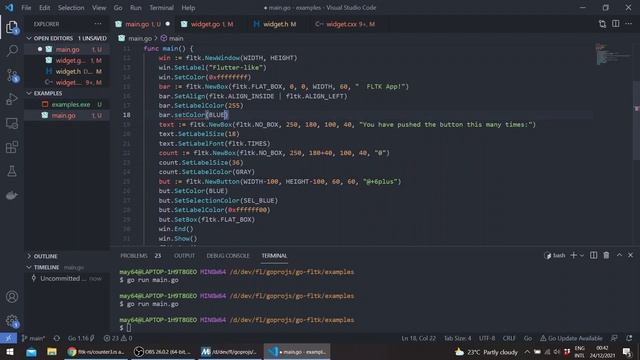The height and width of the screenshot is (360, 640).
Task: Show hidden system tray icons chevron
Action: (x=527, y=352)
